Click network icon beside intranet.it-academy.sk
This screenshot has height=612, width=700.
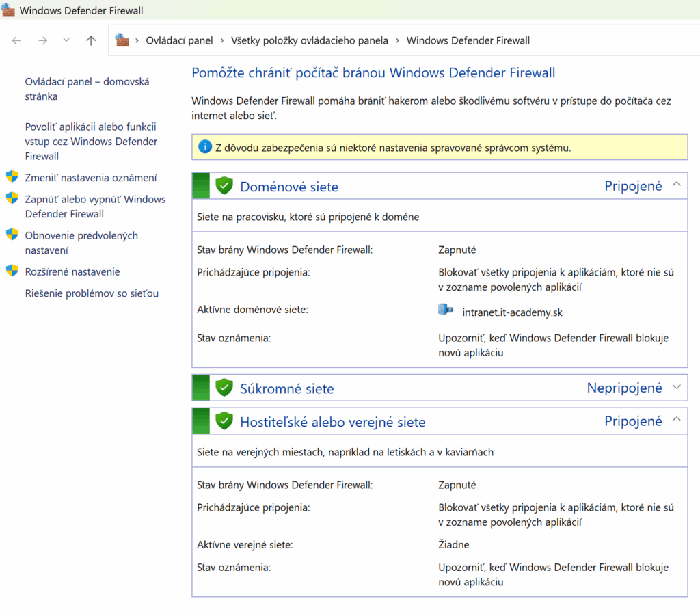click(446, 310)
